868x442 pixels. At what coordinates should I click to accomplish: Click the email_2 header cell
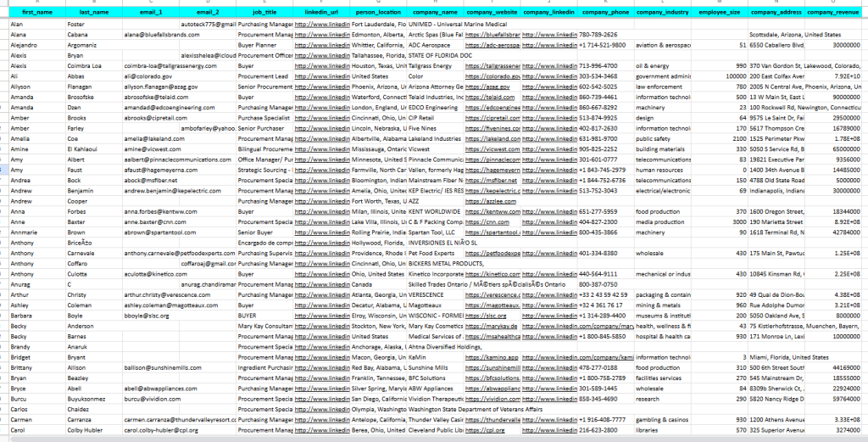click(208, 12)
